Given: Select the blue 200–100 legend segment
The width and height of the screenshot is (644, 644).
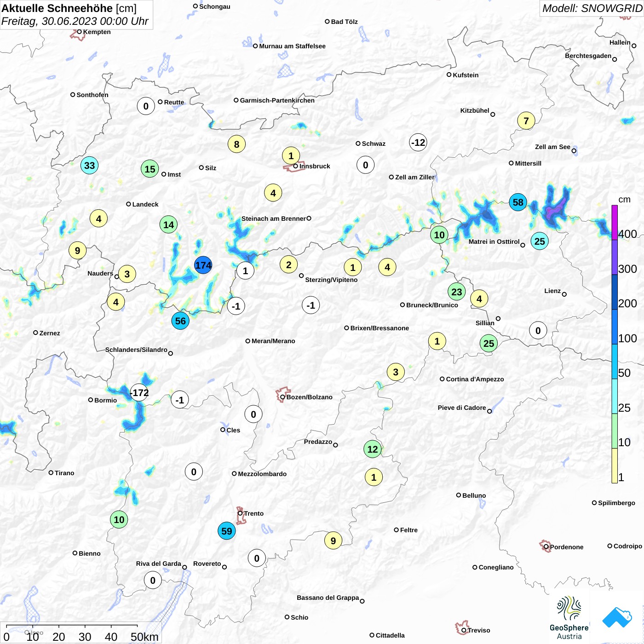Looking at the screenshot, I should pyautogui.click(x=615, y=327).
